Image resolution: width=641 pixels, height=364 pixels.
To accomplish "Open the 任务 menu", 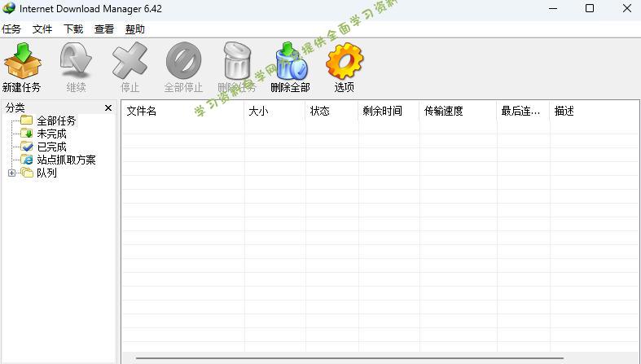I will point(11,29).
